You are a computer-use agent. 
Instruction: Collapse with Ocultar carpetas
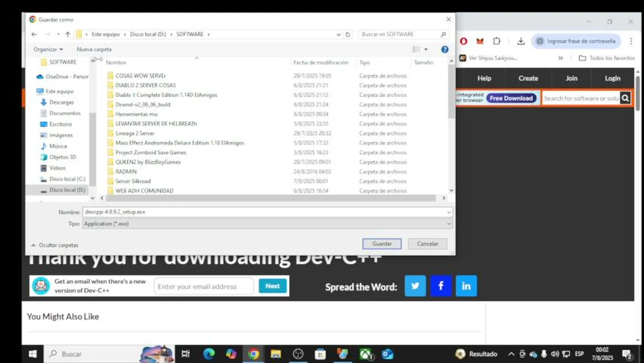coord(54,245)
